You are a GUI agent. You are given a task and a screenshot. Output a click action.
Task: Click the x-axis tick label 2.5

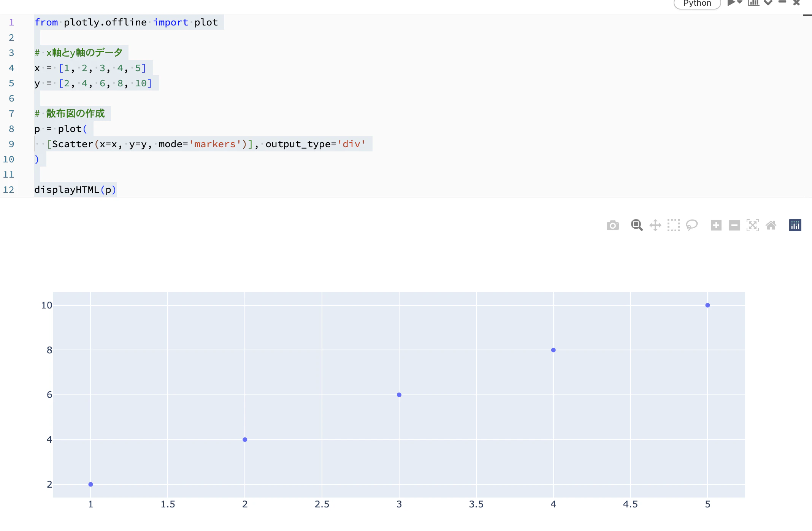(x=322, y=504)
